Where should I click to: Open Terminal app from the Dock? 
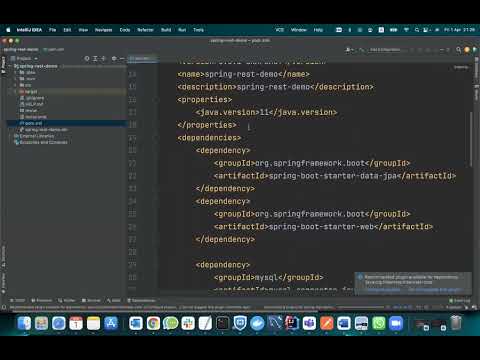223,323
